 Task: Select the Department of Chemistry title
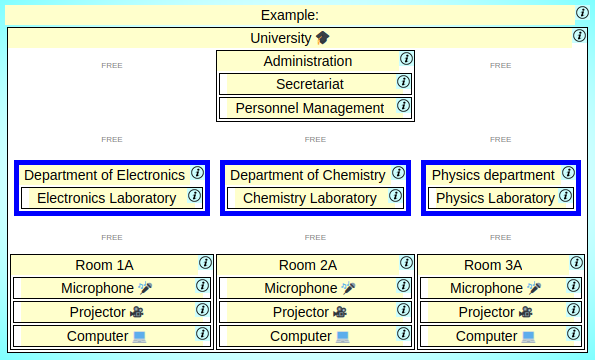pos(308,175)
